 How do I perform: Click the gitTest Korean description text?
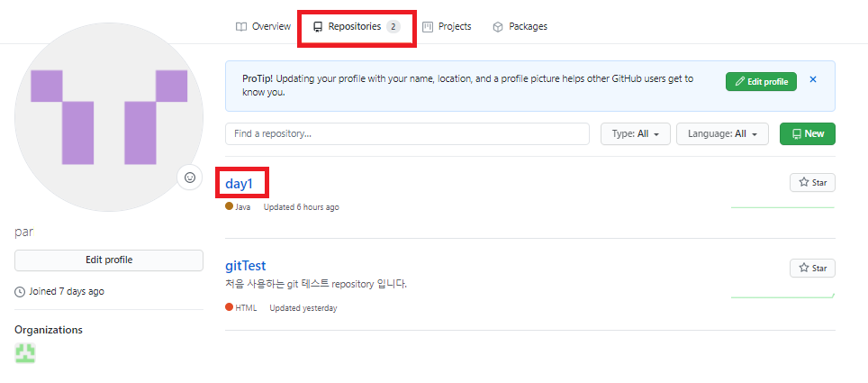click(316, 285)
